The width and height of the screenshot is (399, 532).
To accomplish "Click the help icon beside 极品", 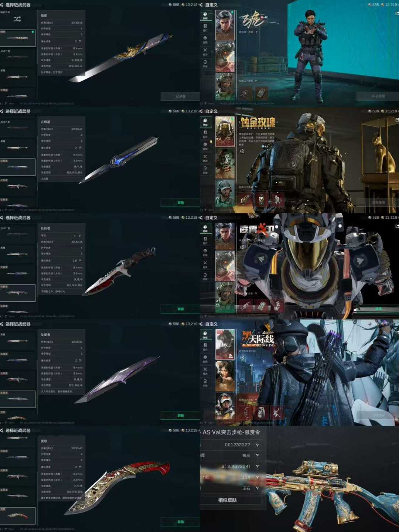I will (257, 456).
